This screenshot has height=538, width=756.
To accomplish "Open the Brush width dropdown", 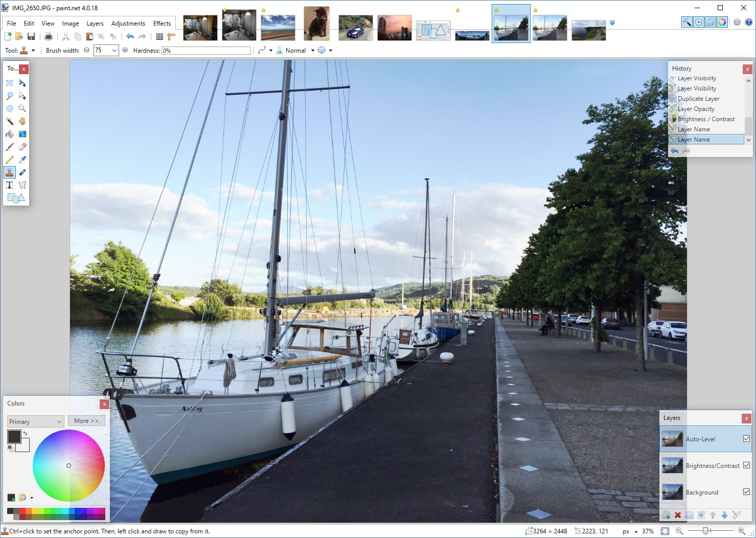I will pos(113,50).
